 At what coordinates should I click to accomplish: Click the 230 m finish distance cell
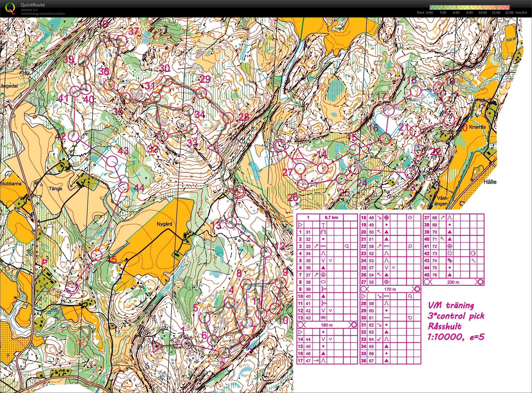[453, 282]
